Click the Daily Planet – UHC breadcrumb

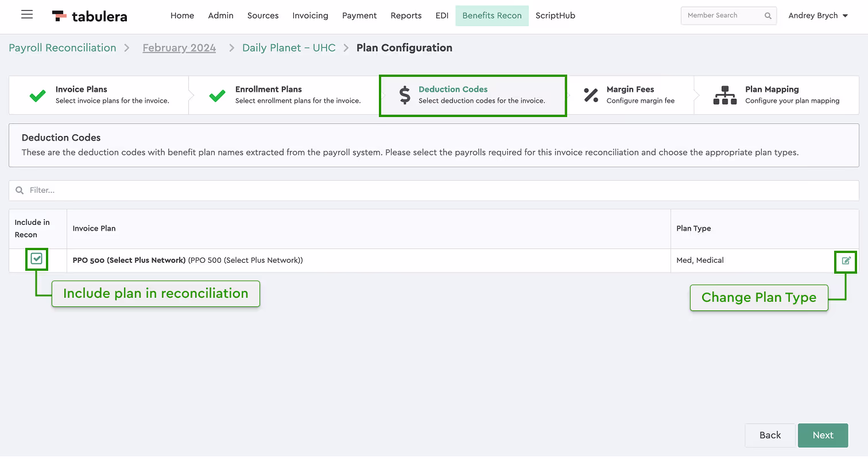[289, 48]
